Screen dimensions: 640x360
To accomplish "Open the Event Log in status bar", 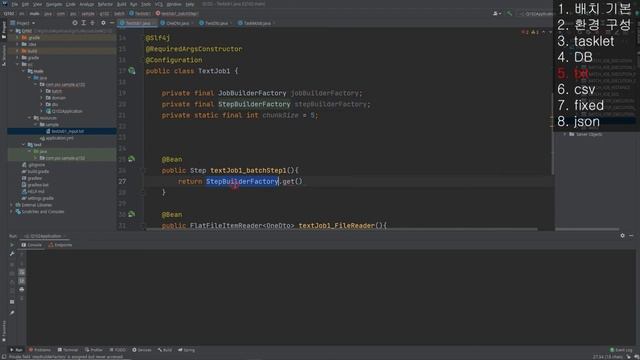I will click(x=621, y=350).
